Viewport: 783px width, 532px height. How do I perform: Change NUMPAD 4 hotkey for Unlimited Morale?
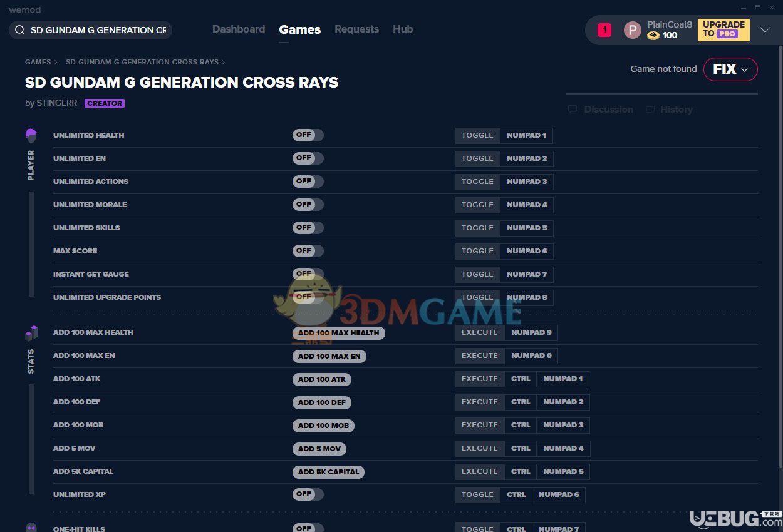click(527, 205)
